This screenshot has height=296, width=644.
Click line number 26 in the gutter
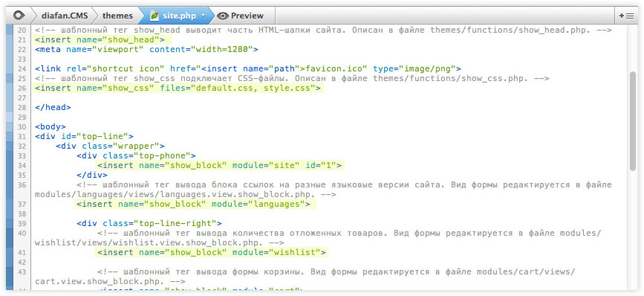pyautogui.click(x=22, y=88)
